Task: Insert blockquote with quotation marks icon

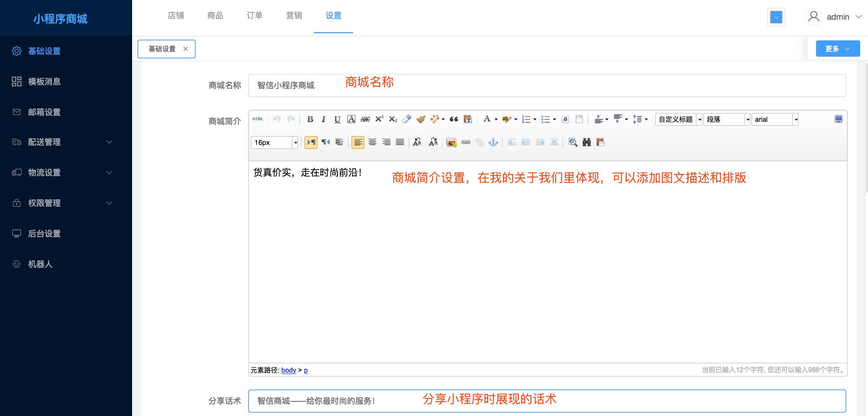Action: tap(454, 119)
